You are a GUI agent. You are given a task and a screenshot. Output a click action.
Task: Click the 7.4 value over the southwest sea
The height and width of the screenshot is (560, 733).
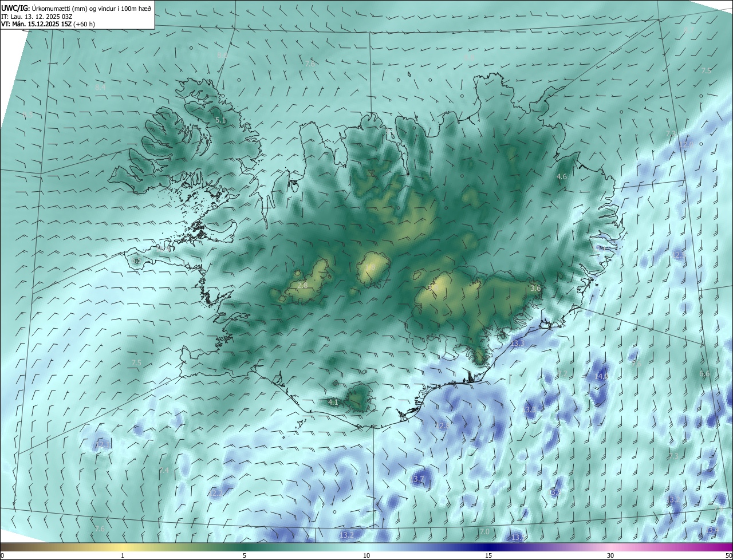164,471
